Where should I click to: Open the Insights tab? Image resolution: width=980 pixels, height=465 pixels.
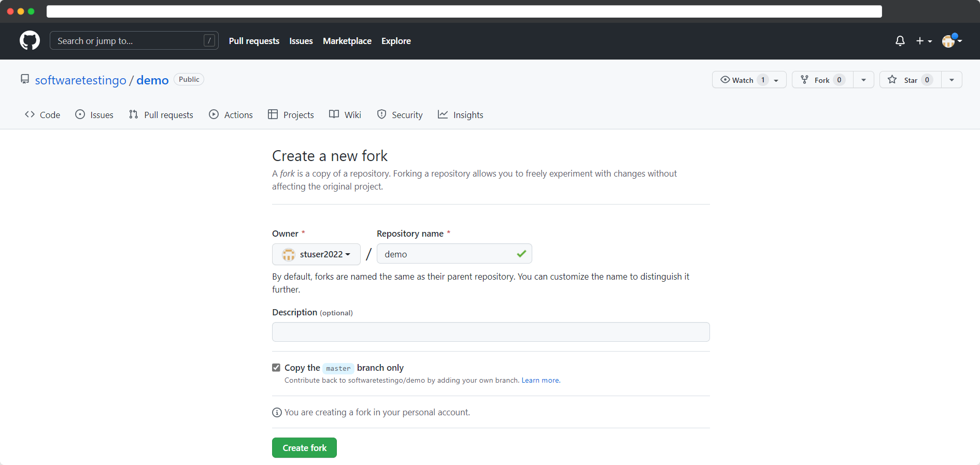[460, 114]
